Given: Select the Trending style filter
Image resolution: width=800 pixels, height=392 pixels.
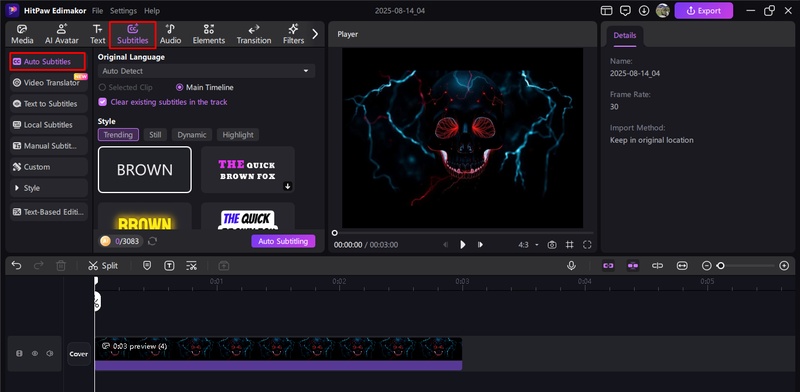Looking at the screenshot, I should point(118,135).
